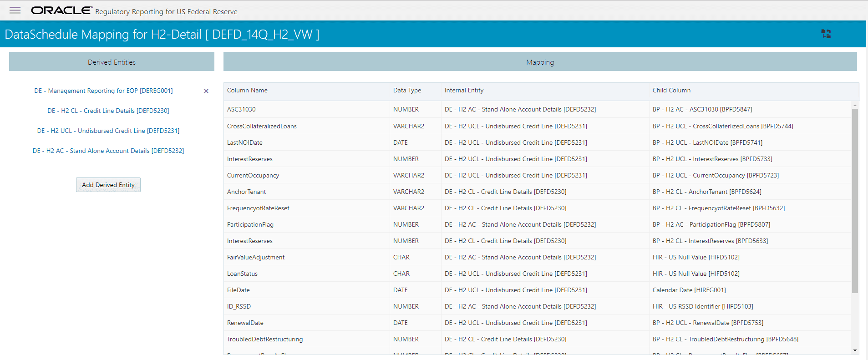The height and width of the screenshot is (360, 868).
Task: Click BP - H2 UCL - CrossCollaterlizedLoans [BPFD5744]
Action: tap(723, 126)
